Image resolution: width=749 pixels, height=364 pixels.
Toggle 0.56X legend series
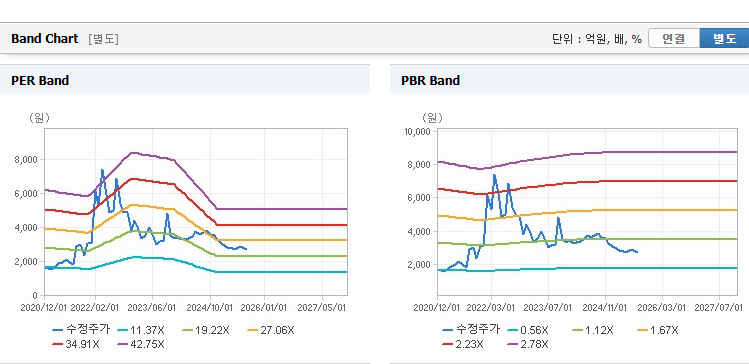pos(528,330)
